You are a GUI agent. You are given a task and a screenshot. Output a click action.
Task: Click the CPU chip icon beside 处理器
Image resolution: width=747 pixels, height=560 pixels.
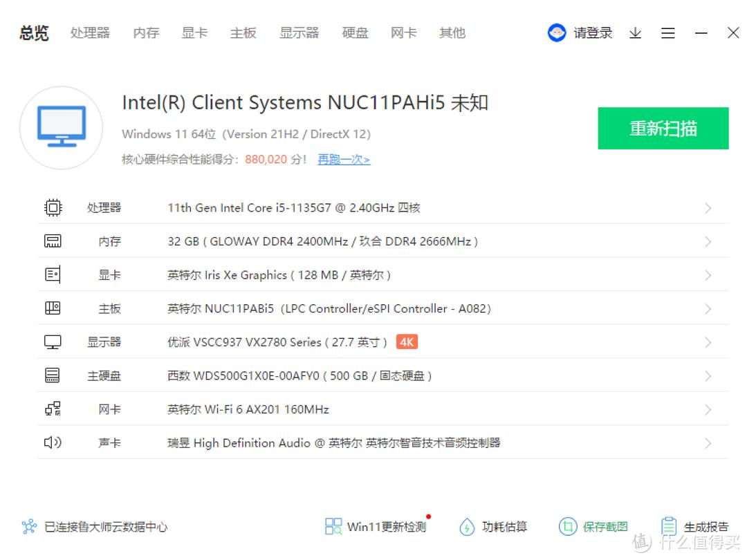[53, 207]
